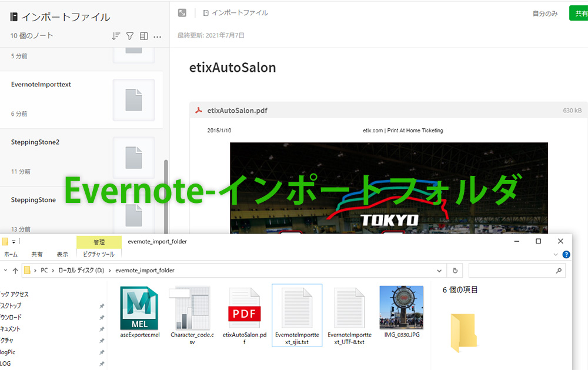Viewport: 588px width, 370px height.
Task: Click the インポートファイル notebook link in note header
Action: tap(235, 13)
